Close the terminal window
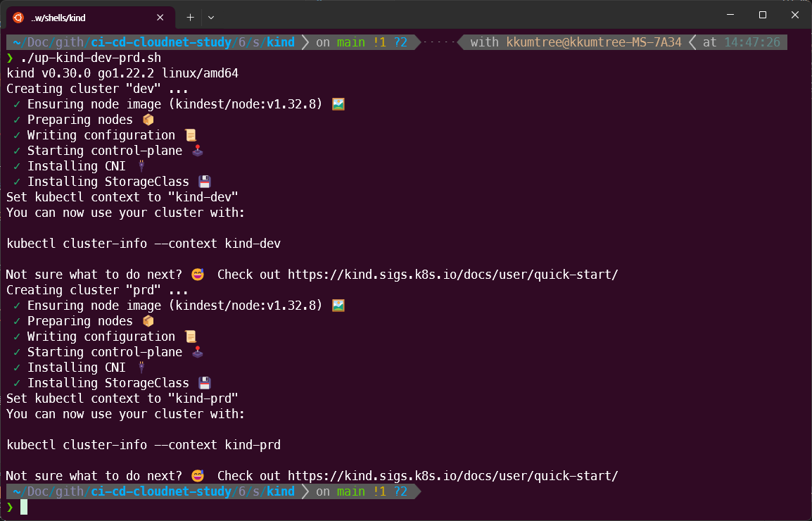Viewport: 812px width, 521px height. pyautogui.click(x=795, y=15)
